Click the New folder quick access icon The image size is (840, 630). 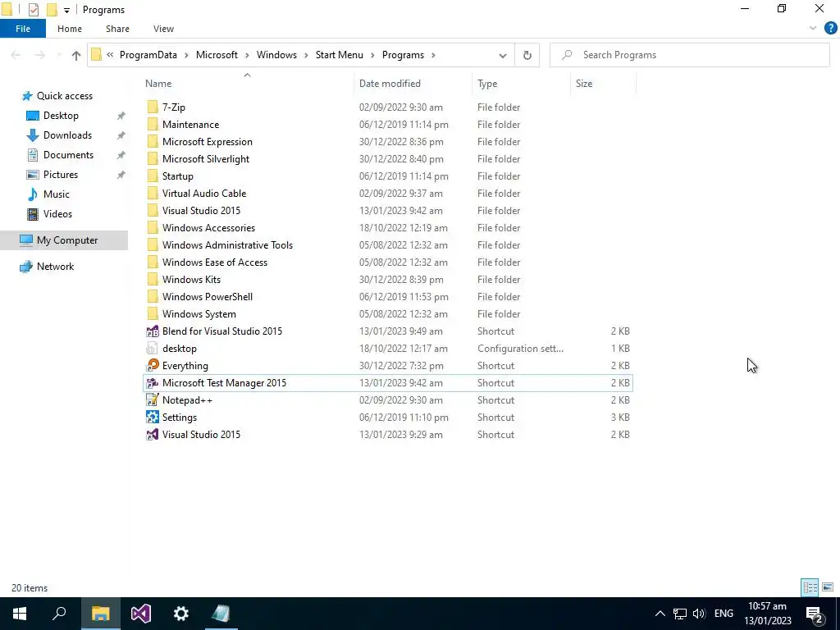52,10
